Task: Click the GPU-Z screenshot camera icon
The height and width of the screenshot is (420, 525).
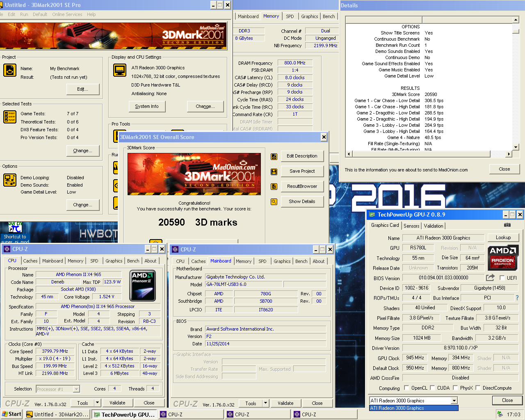Action: point(507,225)
